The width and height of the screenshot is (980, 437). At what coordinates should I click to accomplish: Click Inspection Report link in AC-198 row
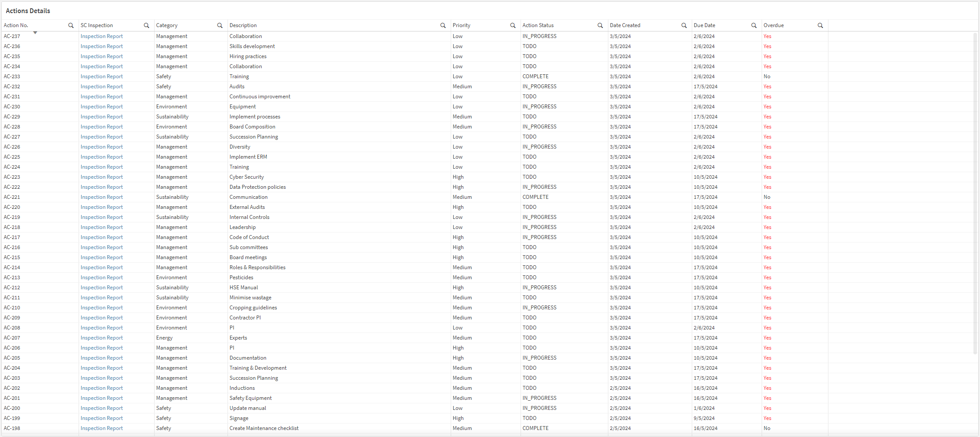coord(101,428)
